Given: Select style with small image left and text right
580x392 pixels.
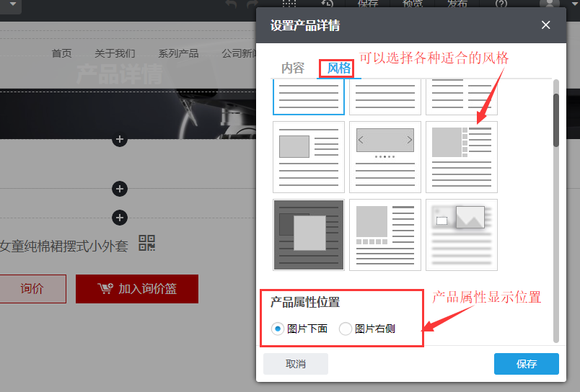Looking at the screenshot, I should [x=309, y=157].
